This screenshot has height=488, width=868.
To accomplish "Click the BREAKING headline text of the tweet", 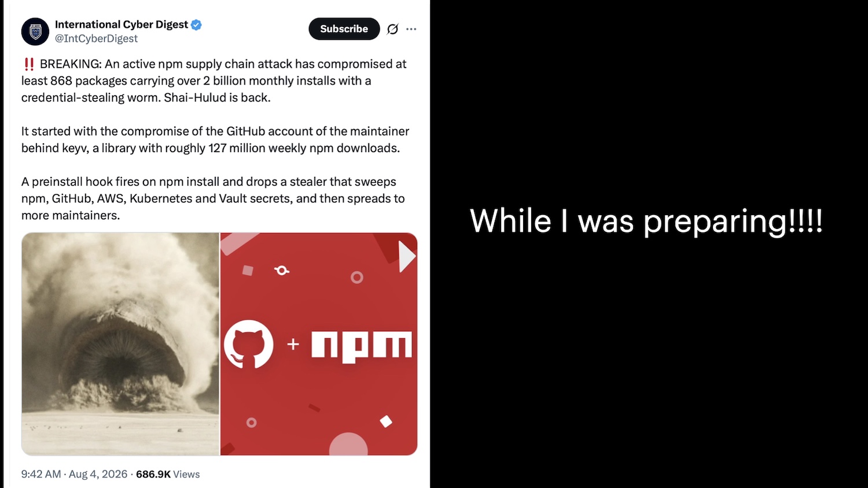I will [x=214, y=81].
